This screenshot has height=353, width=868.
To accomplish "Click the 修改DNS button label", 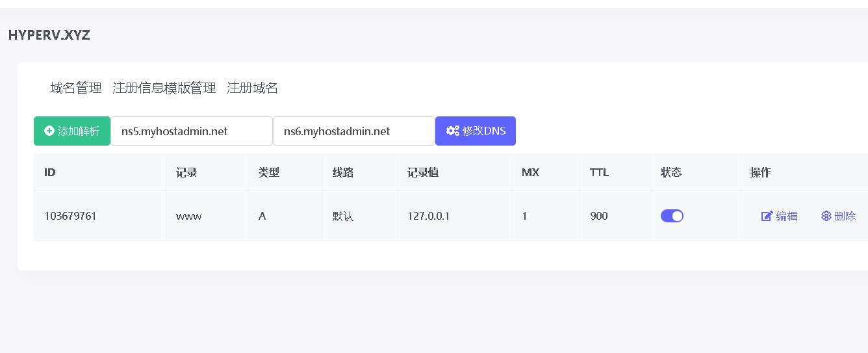I will 484,131.
